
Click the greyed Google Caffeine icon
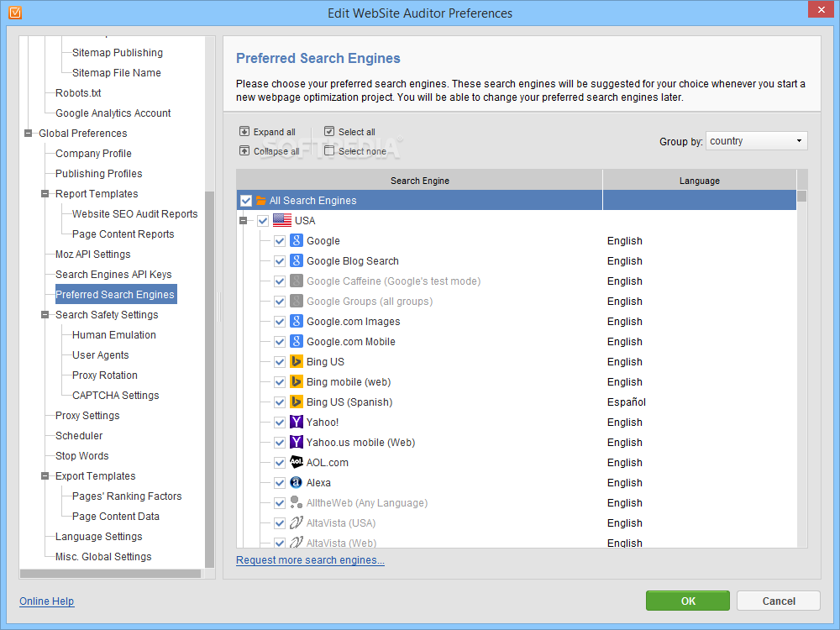297,281
